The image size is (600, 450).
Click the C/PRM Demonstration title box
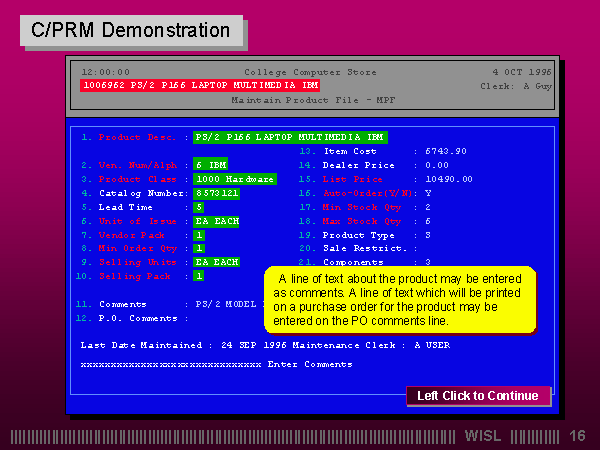click(130, 30)
